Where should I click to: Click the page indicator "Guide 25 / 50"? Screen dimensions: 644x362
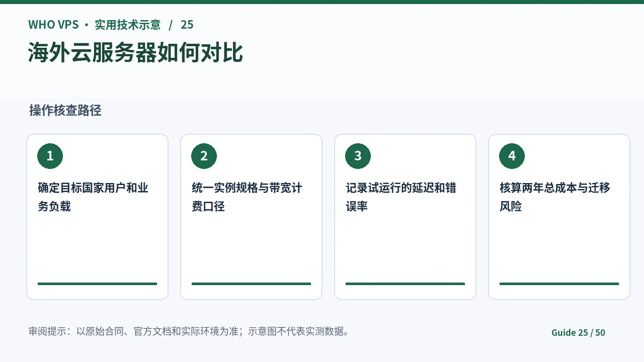point(578,332)
